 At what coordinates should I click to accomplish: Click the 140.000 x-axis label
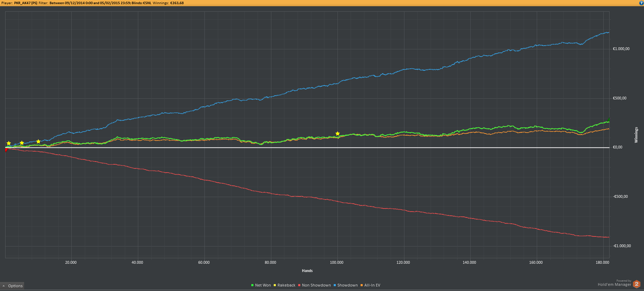click(x=470, y=263)
